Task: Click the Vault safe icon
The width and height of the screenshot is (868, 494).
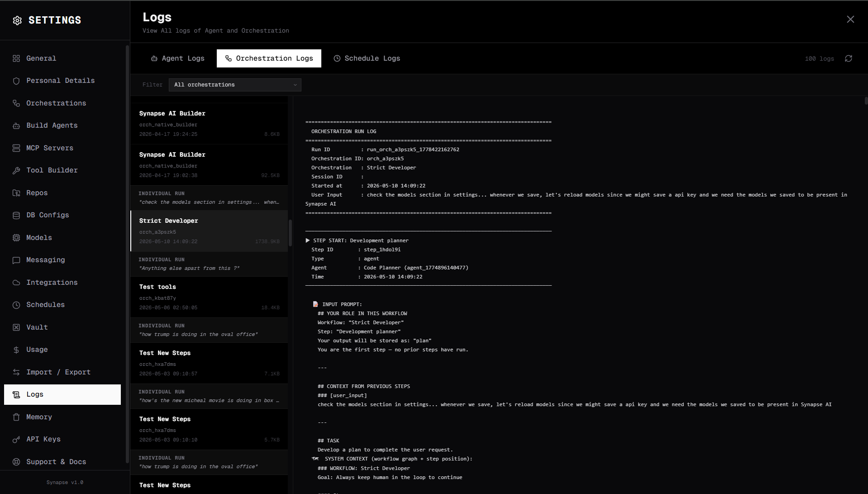Action: click(16, 327)
